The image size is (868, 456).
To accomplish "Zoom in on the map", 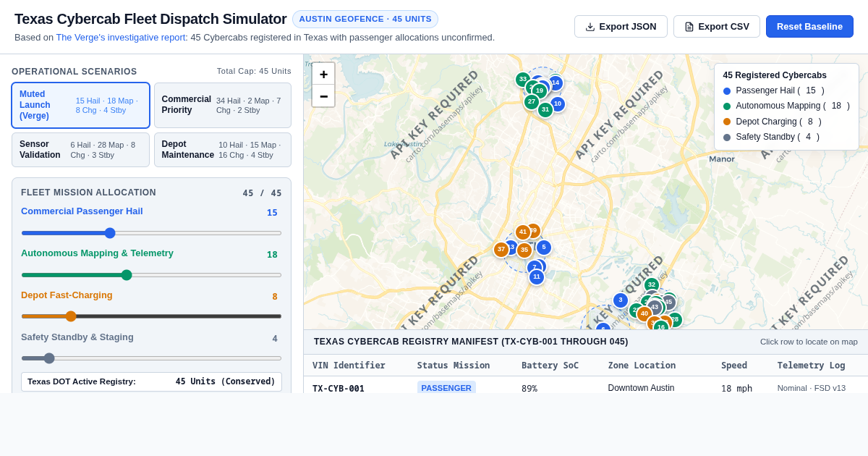I will coord(323,74).
